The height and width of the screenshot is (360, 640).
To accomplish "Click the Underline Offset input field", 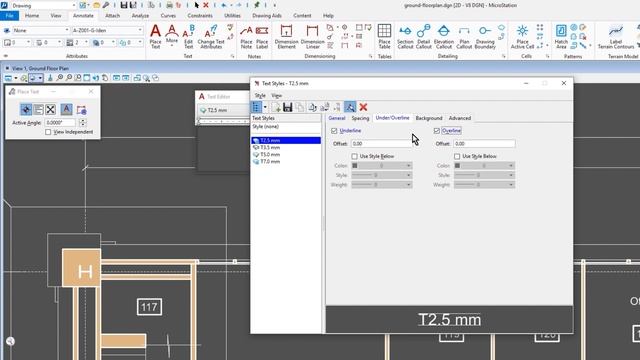I will click(382, 144).
